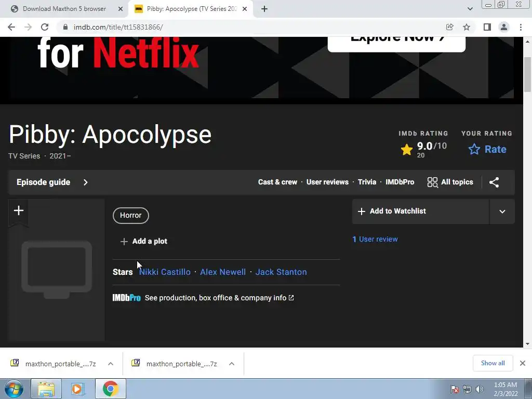Click the page vertical scrollbar thumb
532x399 pixels.
click(x=527, y=75)
